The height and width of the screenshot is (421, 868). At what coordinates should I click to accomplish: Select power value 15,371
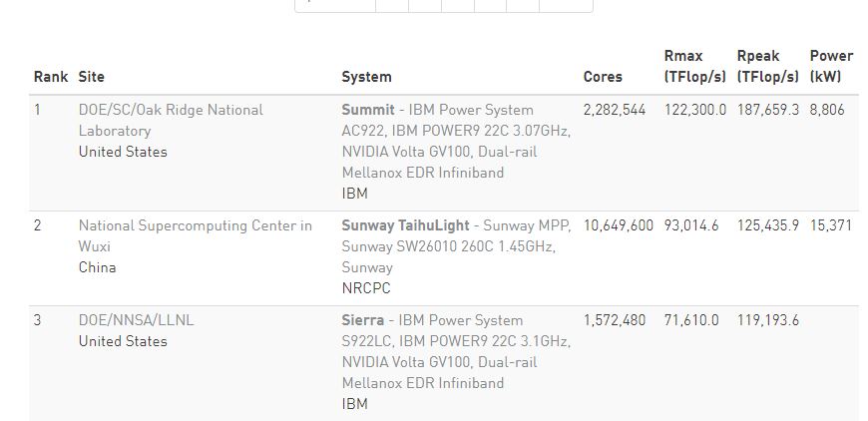click(830, 225)
